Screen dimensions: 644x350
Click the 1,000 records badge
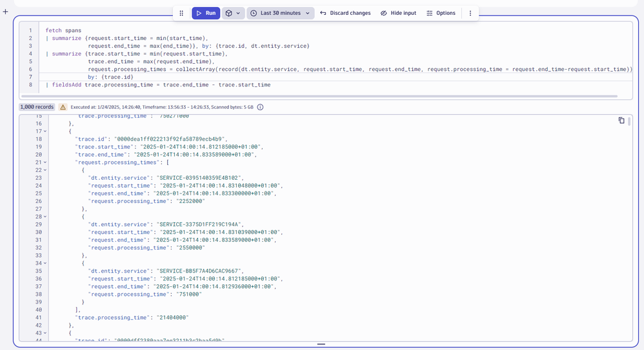pyautogui.click(x=36, y=107)
